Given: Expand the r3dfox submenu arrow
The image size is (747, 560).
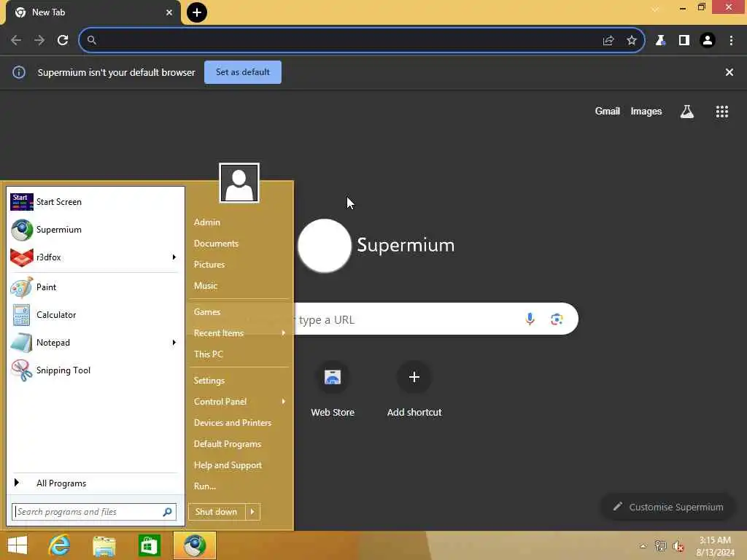Looking at the screenshot, I should (174, 257).
